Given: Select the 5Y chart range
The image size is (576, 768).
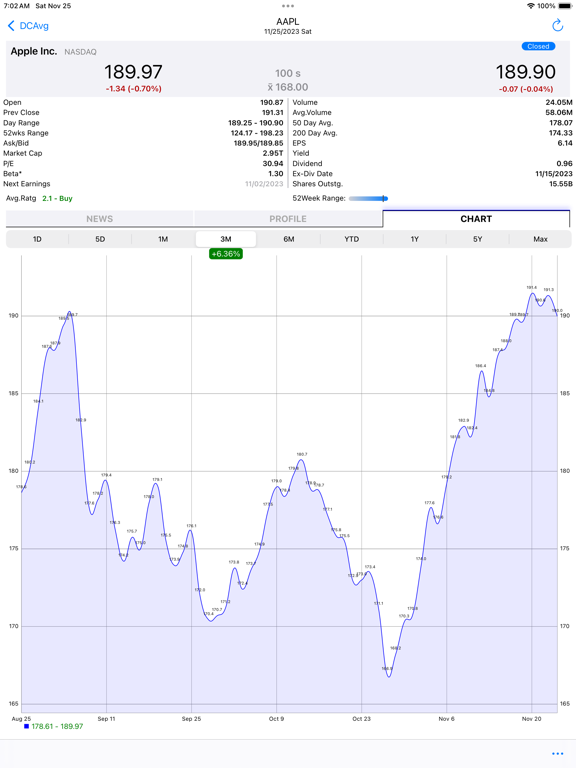Looking at the screenshot, I should click(478, 239).
